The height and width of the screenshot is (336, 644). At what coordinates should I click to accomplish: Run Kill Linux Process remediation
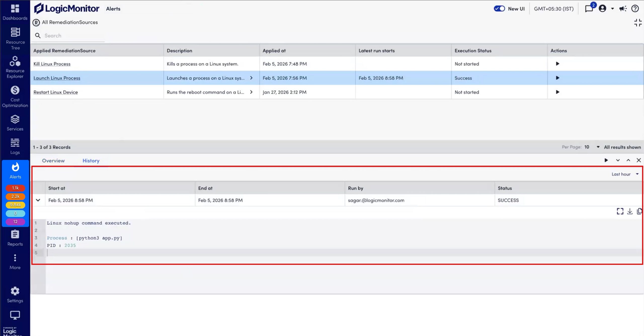click(x=557, y=64)
